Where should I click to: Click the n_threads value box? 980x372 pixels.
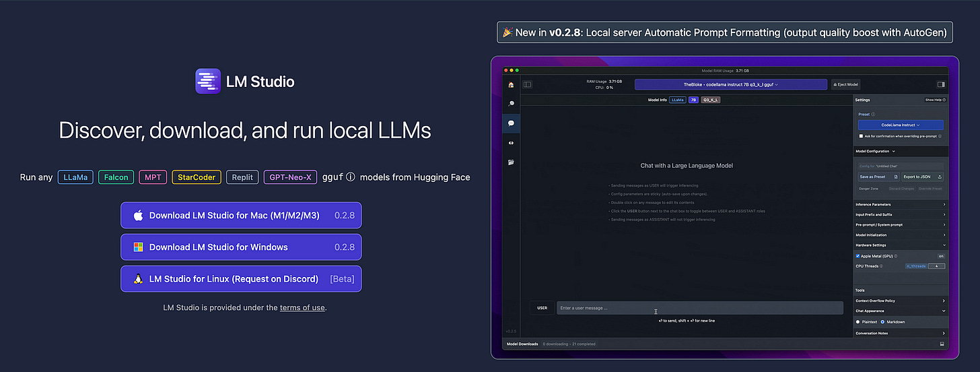(x=936, y=266)
